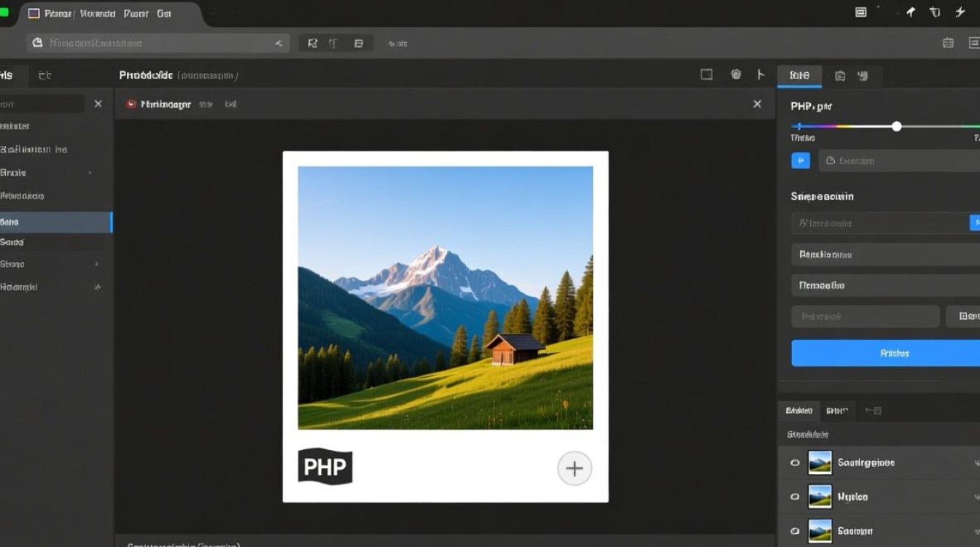Click the plus button on the image card
The width and height of the screenshot is (980, 547).
[x=575, y=468]
